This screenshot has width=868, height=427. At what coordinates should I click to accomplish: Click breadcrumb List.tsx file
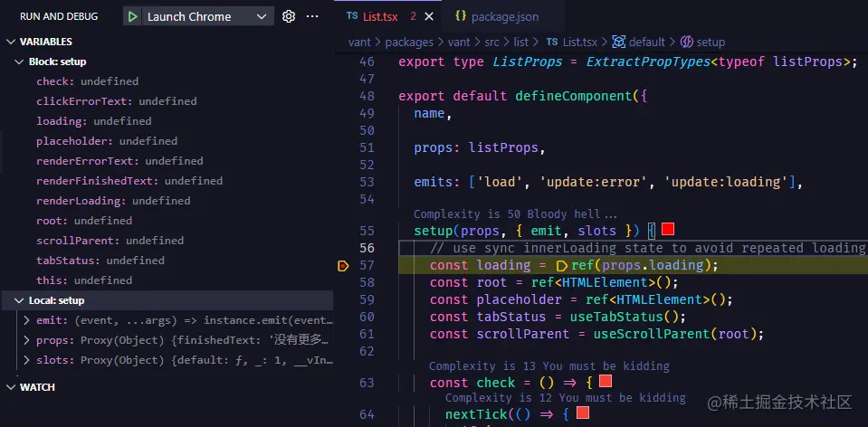click(x=579, y=42)
